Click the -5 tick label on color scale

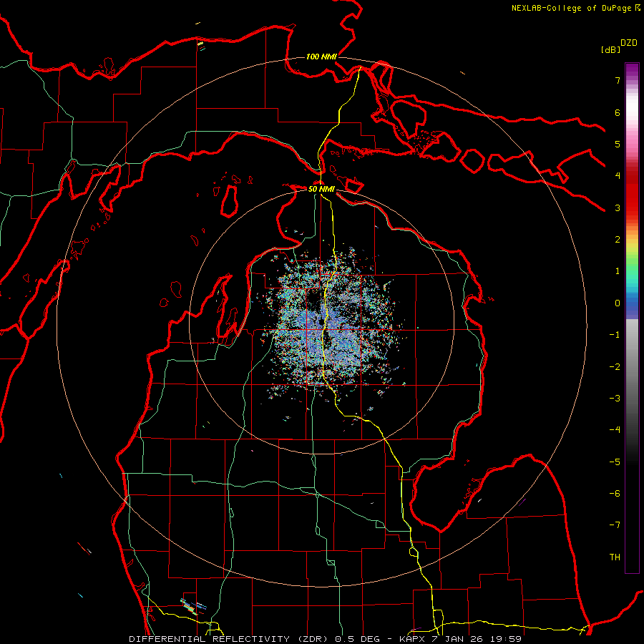click(615, 462)
